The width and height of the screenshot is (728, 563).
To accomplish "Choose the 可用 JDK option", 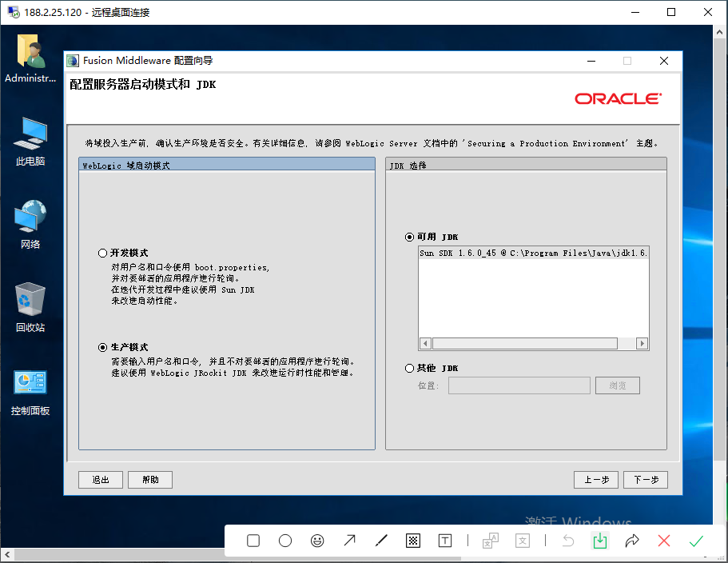I will 409,238.
